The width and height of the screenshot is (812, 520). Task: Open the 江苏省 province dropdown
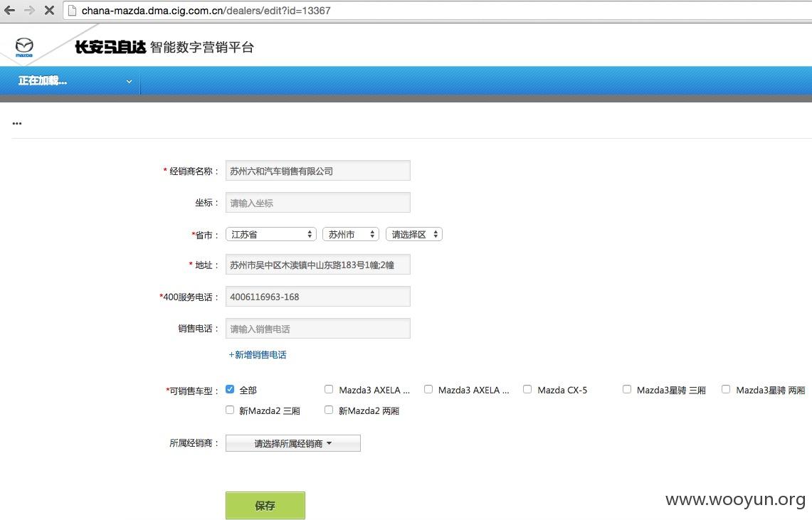pyautogui.click(x=271, y=234)
